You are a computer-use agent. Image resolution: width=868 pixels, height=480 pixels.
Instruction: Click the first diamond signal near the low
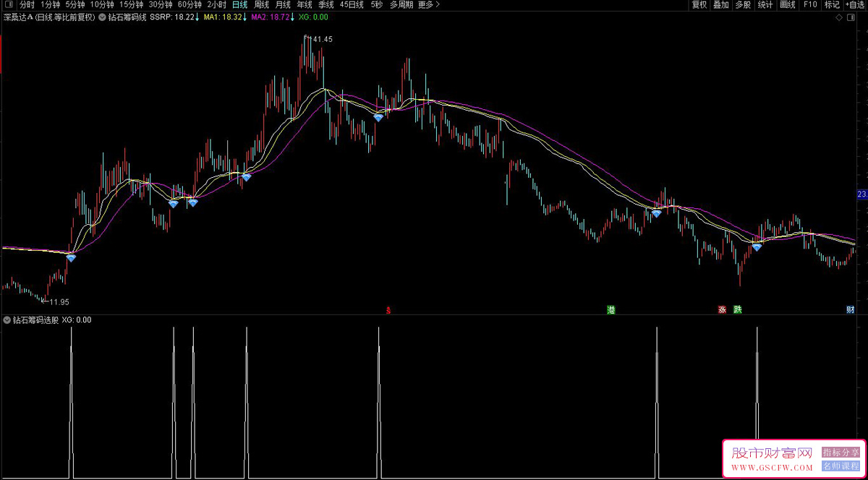(x=71, y=257)
